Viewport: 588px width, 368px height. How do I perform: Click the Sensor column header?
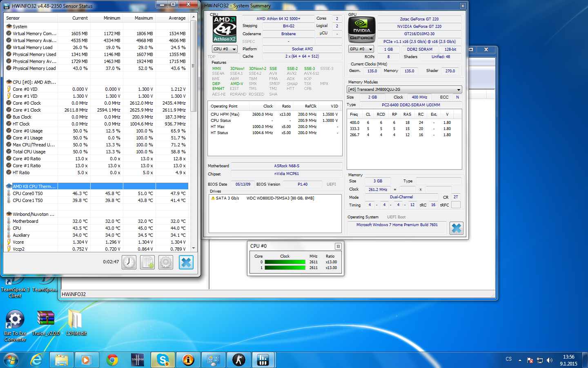[x=30, y=18]
